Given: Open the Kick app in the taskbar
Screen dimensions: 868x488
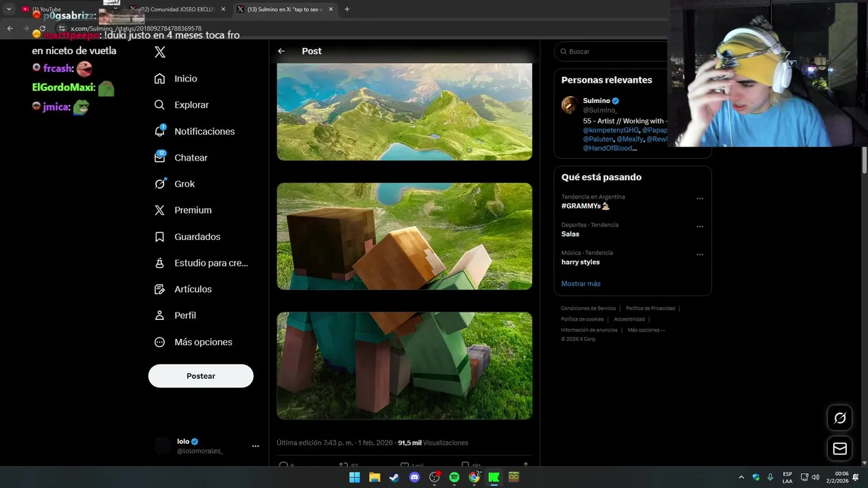Looking at the screenshot, I should (x=494, y=477).
